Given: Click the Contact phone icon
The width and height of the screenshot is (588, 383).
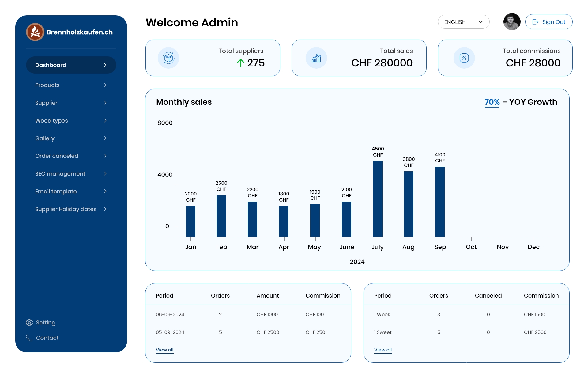Looking at the screenshot, I should click(x=29, y=338).
